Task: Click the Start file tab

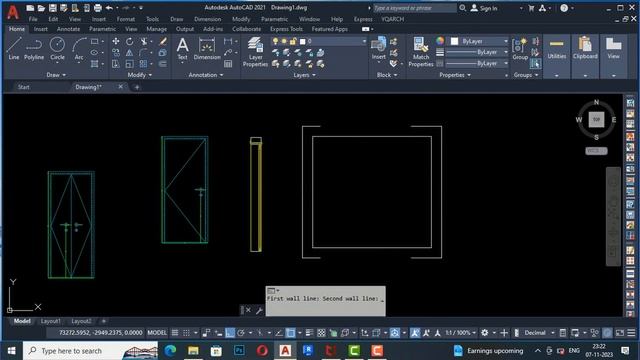Action: [24, 87]
